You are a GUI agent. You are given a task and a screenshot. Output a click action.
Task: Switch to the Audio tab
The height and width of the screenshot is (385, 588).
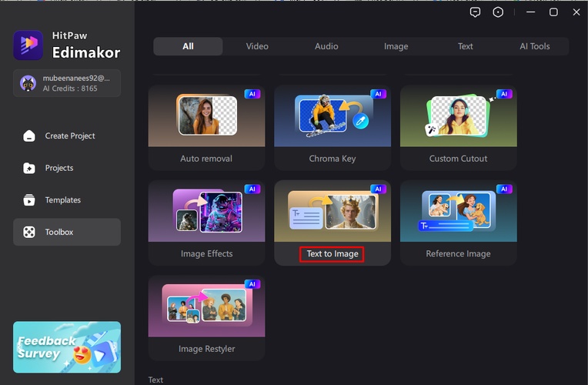pos(326,46)
